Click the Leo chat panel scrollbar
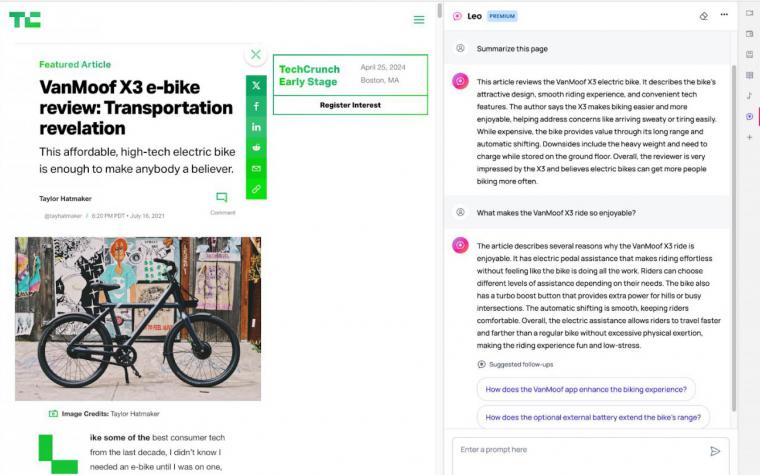The image size is (760, 475). [734, 238]
